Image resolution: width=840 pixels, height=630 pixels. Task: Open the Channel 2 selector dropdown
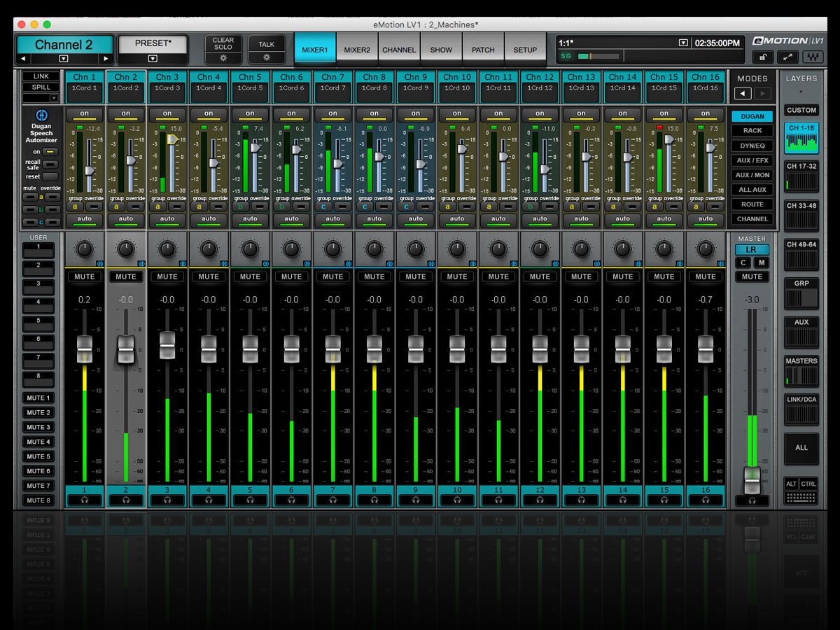coord(64,59)
